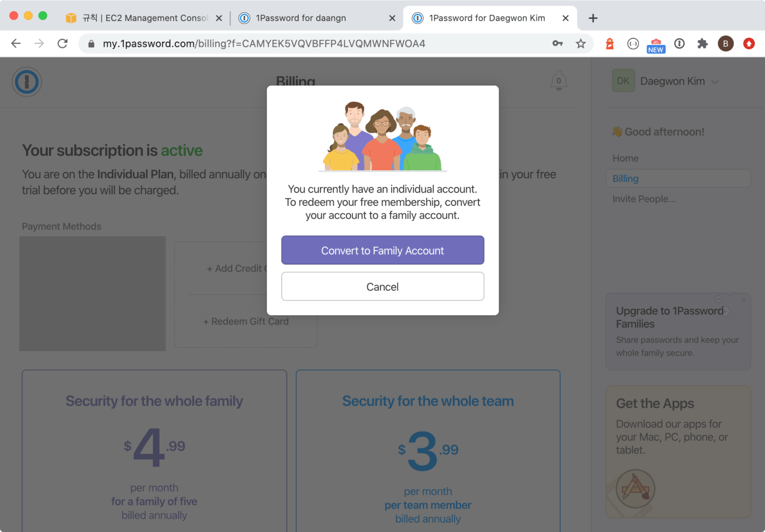Screen dimensions: 765x532
Task: Switch to the 1Password for daangn tab
Action: (301, 18)
